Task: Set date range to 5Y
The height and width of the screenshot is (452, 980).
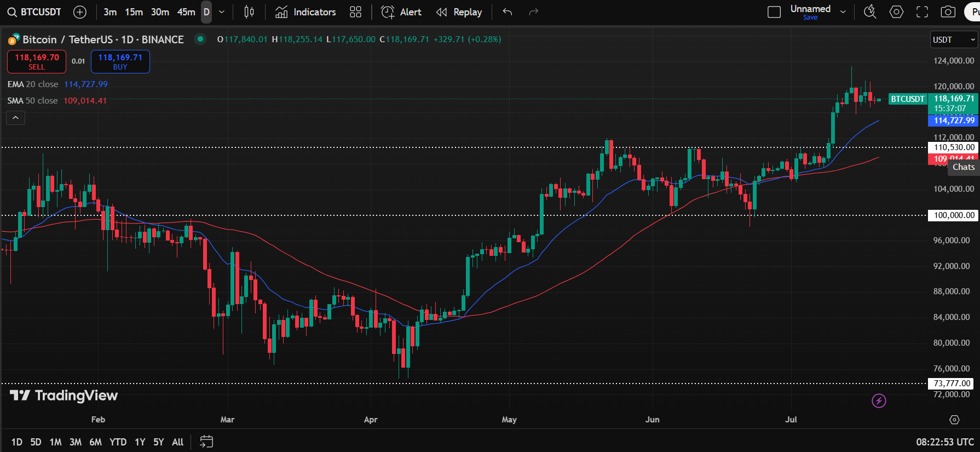Action: click(159, 442)
